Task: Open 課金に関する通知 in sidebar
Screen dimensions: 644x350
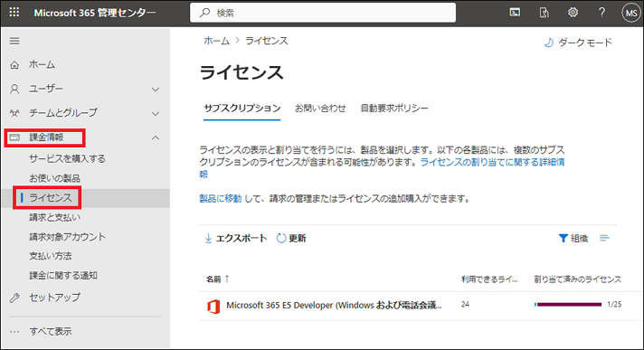Action: [63, 275]
